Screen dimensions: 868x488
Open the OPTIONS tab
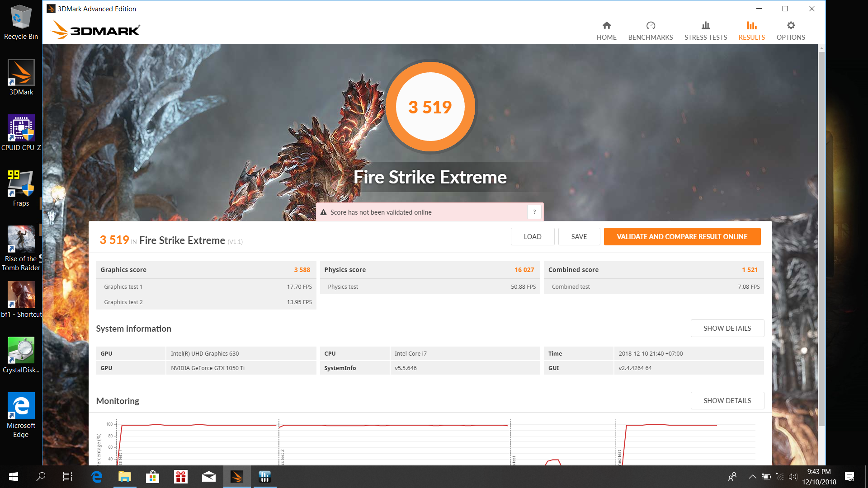791,31
